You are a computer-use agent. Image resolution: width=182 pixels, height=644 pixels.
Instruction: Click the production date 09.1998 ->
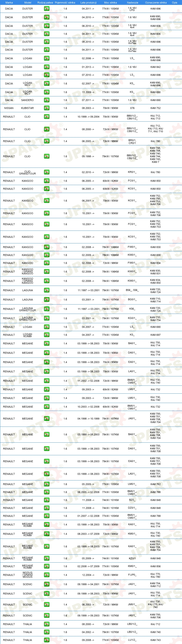88,157
